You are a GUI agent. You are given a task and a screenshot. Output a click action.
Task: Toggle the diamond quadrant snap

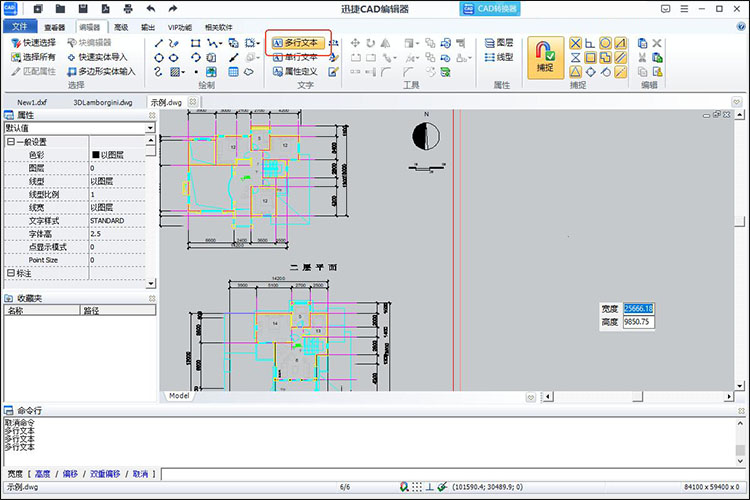[x=590, y=72]
